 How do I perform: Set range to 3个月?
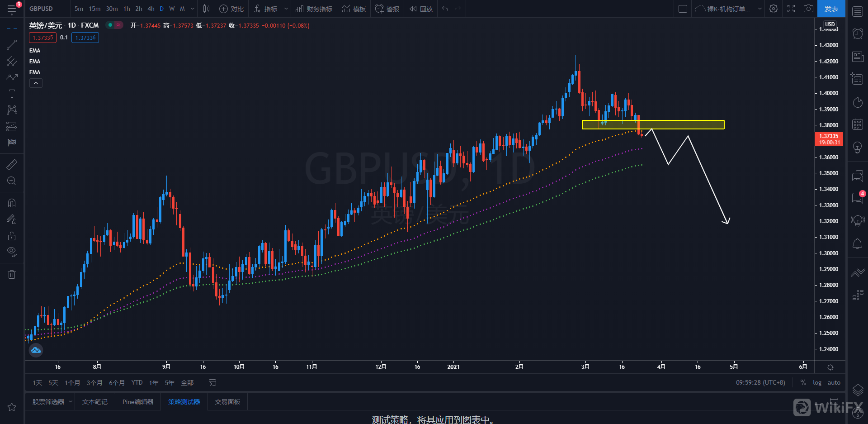[94, 383]
